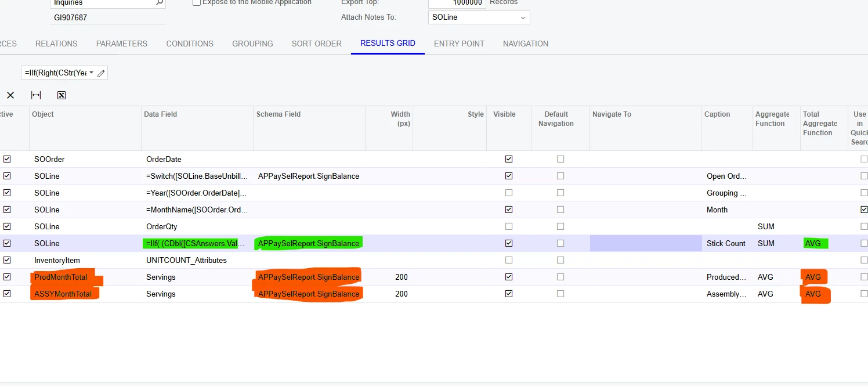Click the Month caption cell
This screenshot has width=868, height=386.
click(x=727, y=210)
